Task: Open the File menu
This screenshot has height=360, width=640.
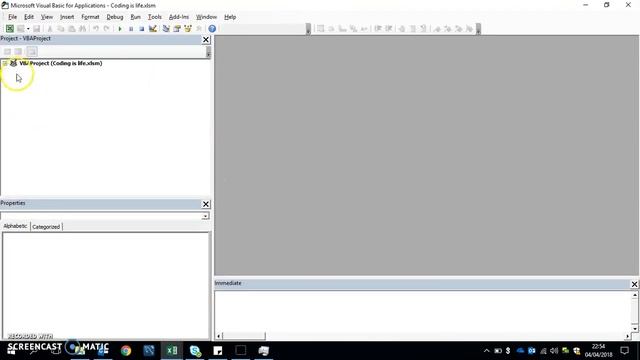Action: (13, 17)
